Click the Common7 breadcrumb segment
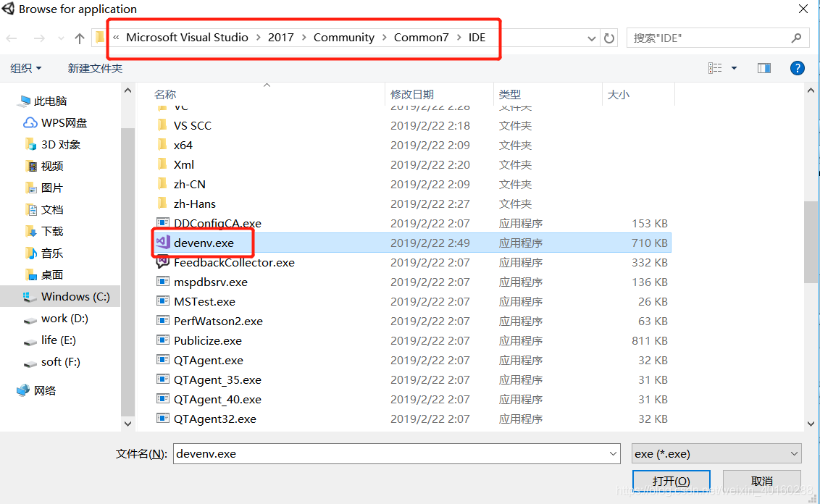Image resolution: width=820 pixels, height=504 pixels. pos(422,38)
